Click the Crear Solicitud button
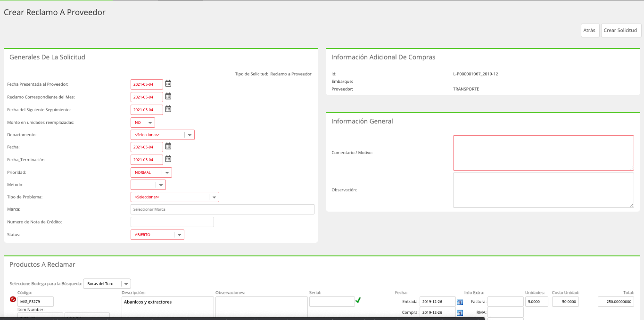644x320 pixels. [x=621, y=30]
